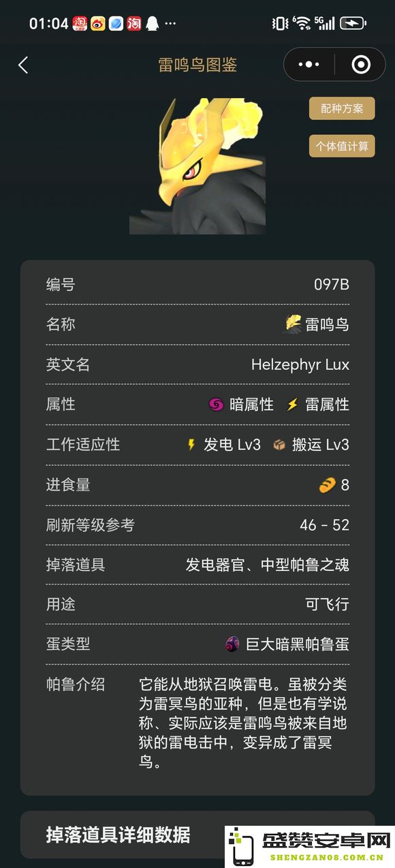The width and height of the screenshot is (395, 868).
Task: Tap the small Pal icon beside 雷鸣鸟
Action: 293,324
